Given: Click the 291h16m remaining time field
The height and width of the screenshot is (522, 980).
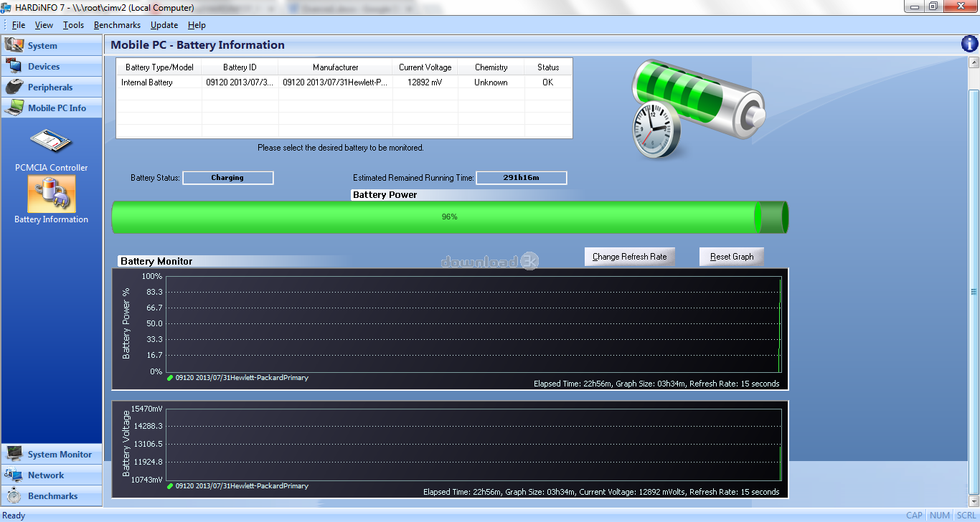Looking at the screenshot, I should tap(522, 178).
